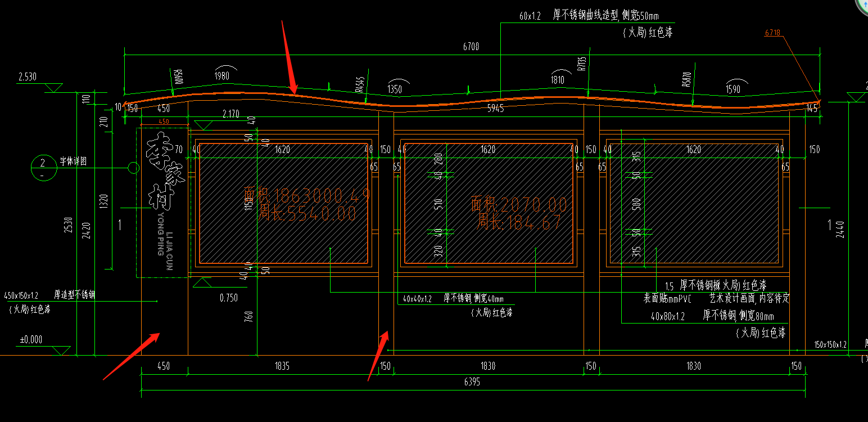This screenshot has height=422, width=868.
Task: Click the 5945 horizontal dimension text
Action: coord(495,109)
